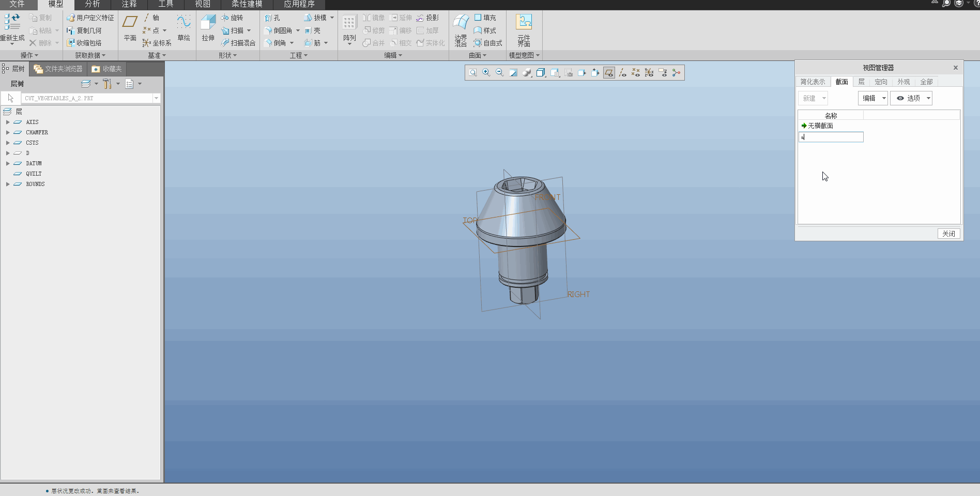This screenshot has width=980, height=496.
Task: Open the model selector CUT_VEGETABLES_A_2.PRT dropdown
Action: [156, 98]
